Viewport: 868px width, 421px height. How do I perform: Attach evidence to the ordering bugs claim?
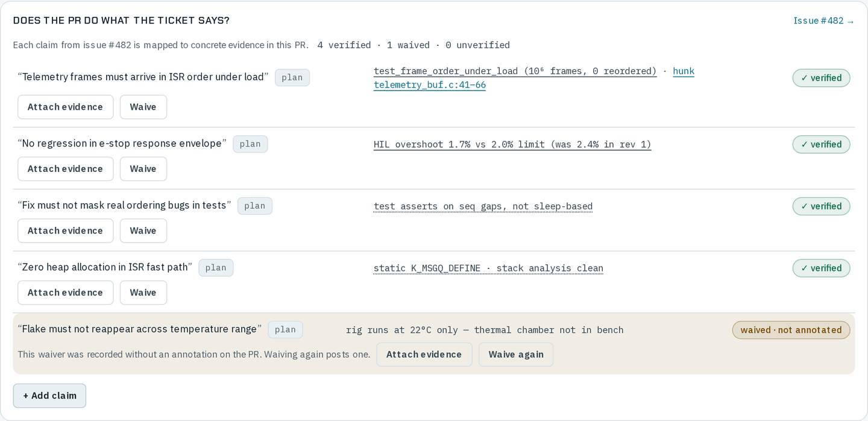click(65, 230)
